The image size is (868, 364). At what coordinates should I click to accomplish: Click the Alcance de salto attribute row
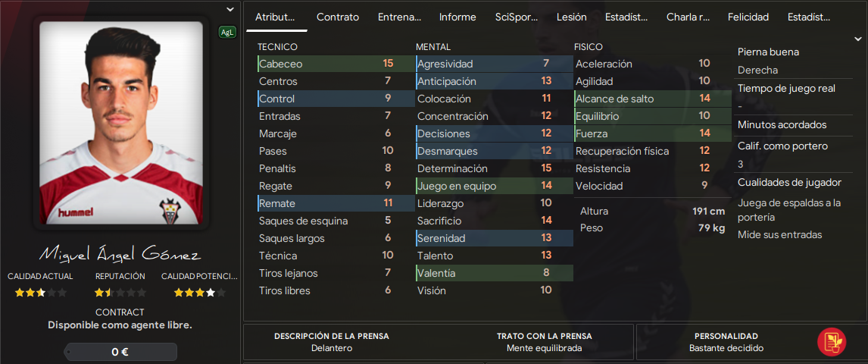(x=653, y=99)
